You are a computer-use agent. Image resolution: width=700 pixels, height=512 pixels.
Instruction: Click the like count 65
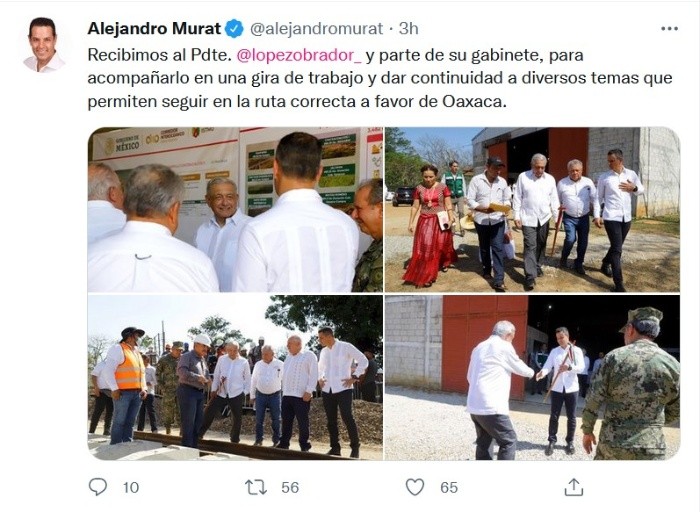pyautogui.click(x=449, y=487)
